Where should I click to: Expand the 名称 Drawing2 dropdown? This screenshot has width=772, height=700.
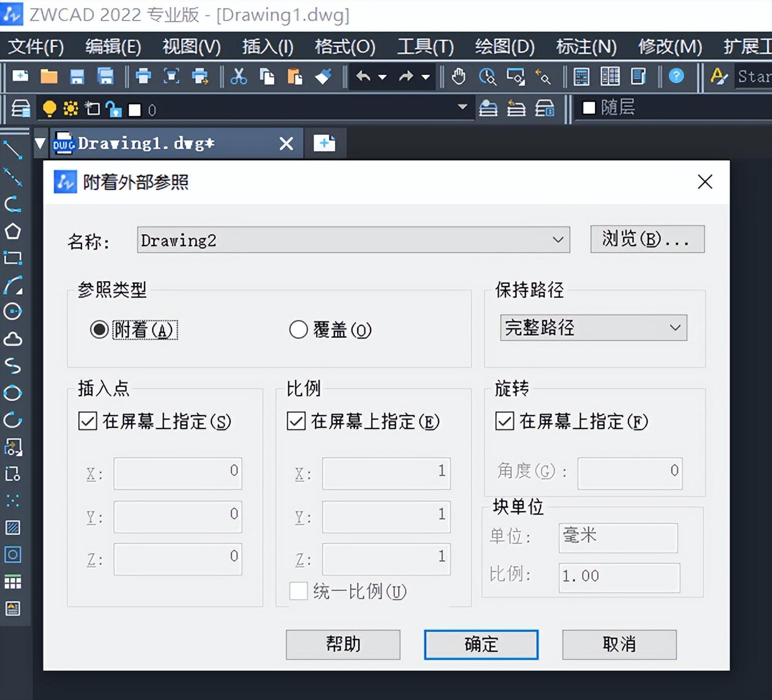click(558, 240)
